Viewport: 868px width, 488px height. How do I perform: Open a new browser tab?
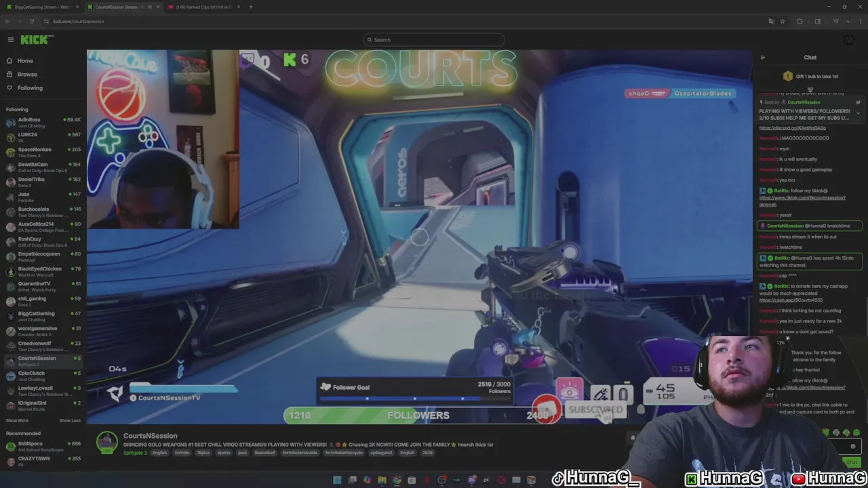[251, 7]
